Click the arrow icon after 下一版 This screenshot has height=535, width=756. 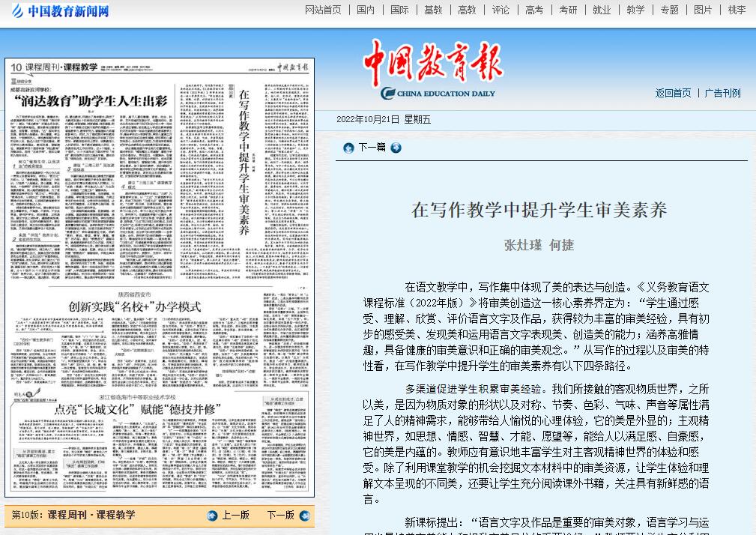point(305,516)
